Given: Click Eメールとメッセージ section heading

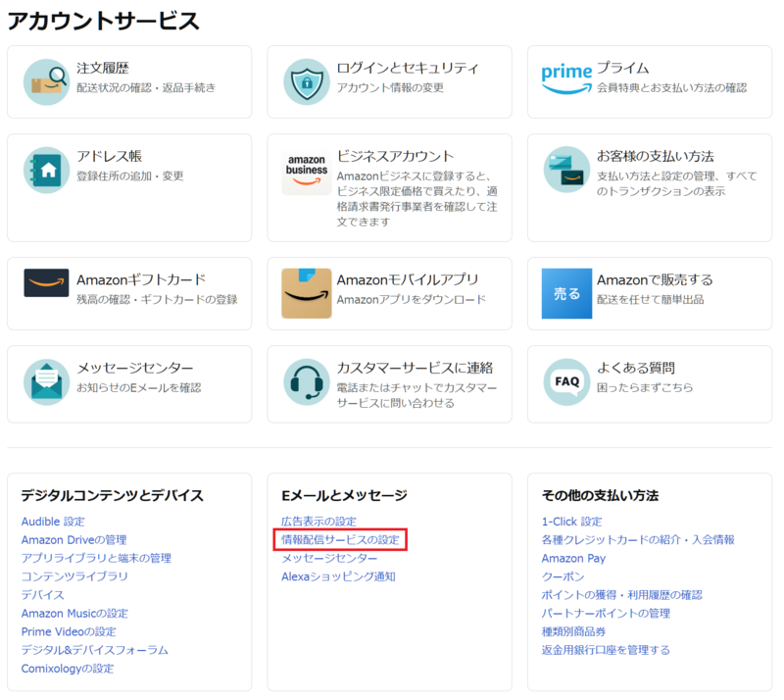Looking at the screenshot, I should tap(344, 495).
